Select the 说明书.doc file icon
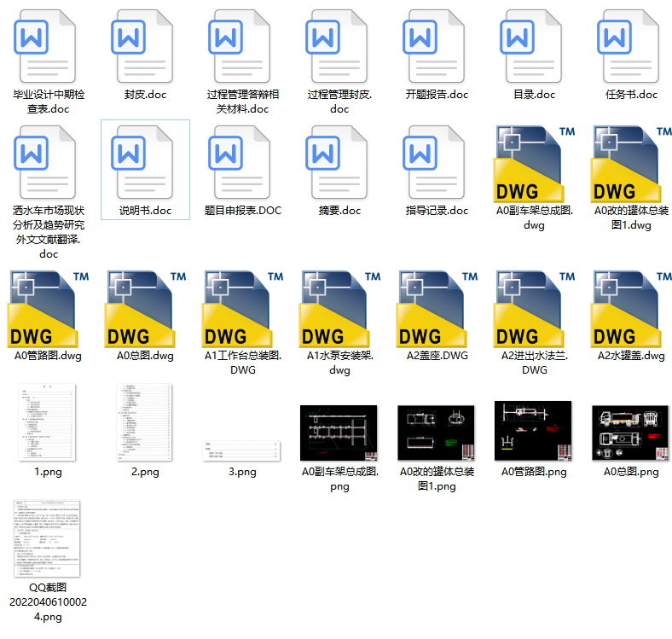 (x=145, y=163)
